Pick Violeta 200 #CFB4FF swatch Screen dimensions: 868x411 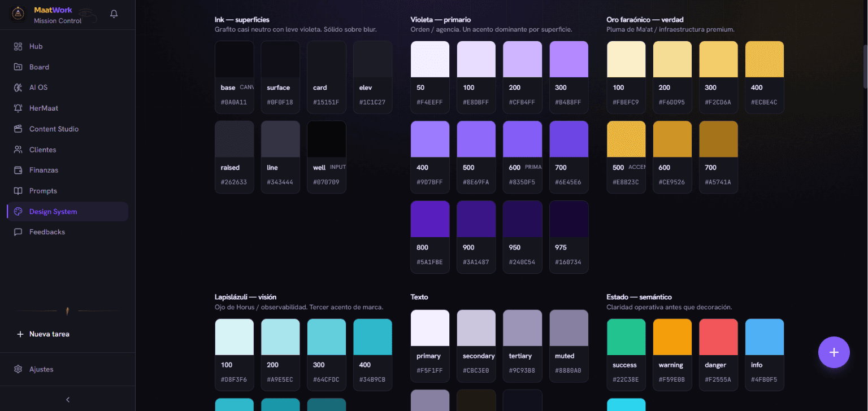point(523,77)
